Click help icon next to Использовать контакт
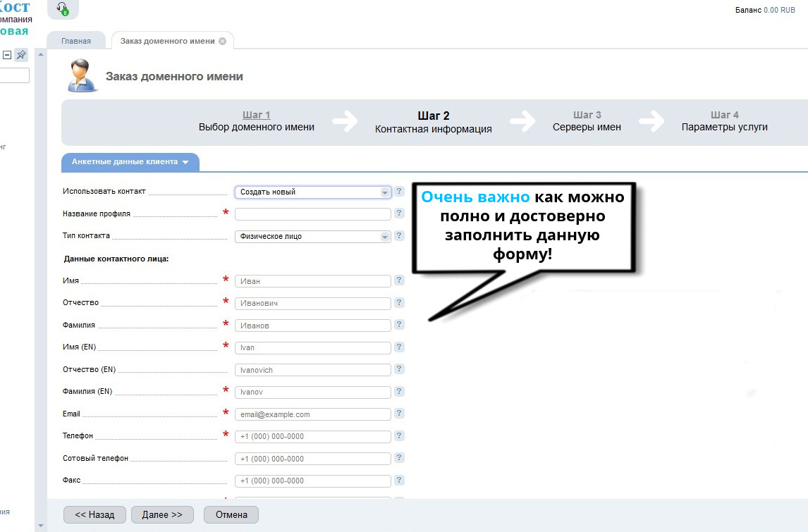Image resolution: width=808 pixels, height=532 pixels. click(x=399, y=191)
